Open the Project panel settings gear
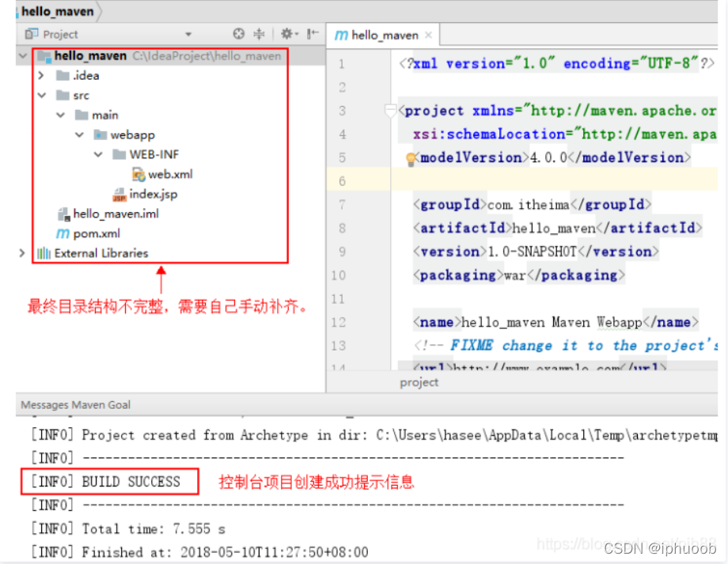728x564 pixels. pyautogui.click(x=288, y=34)
